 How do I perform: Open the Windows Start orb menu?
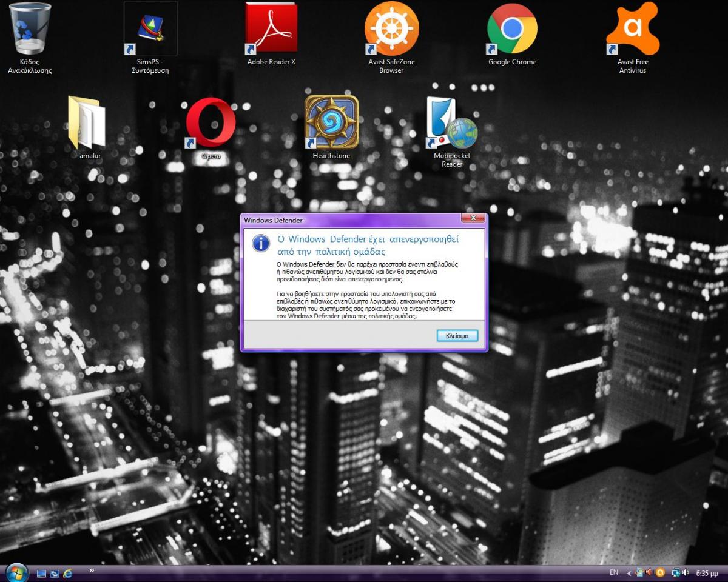[x=16, y=572]
